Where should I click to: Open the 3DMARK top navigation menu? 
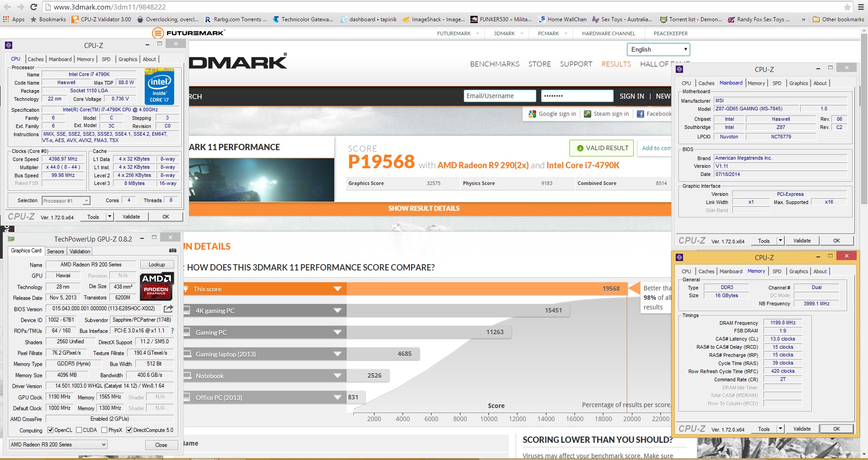(508, 33)
